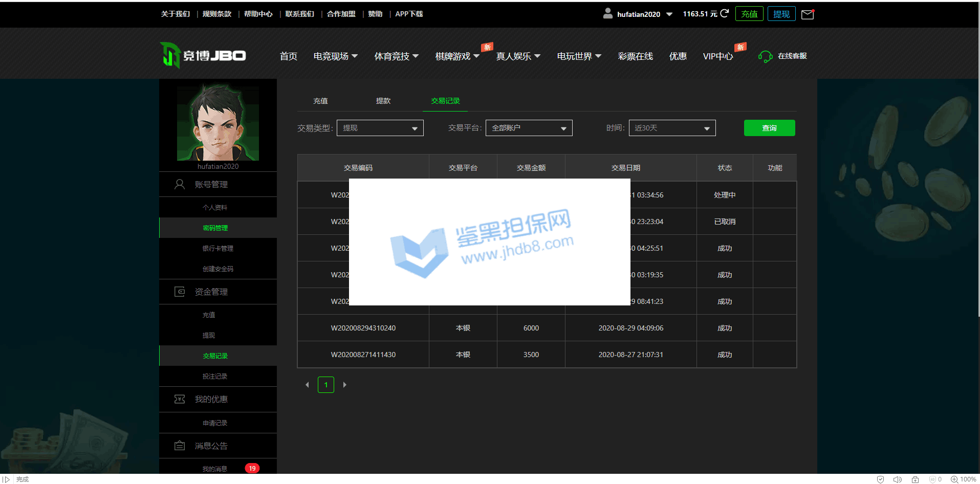Viewport: 980px width, 484px height.
Task: Open the 交易类型 dropdown showing 提现
Action: [380, 128]
